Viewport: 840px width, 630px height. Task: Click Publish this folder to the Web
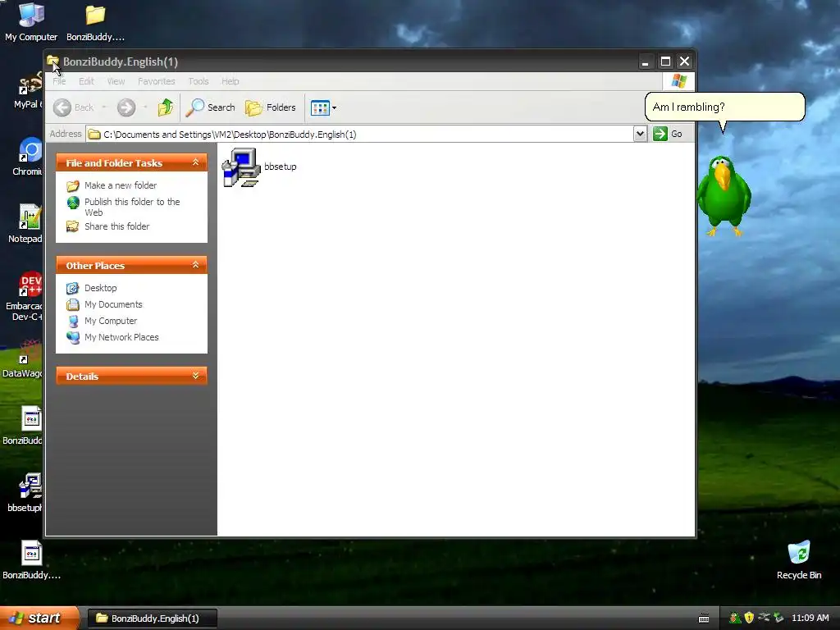pos(132,207)
